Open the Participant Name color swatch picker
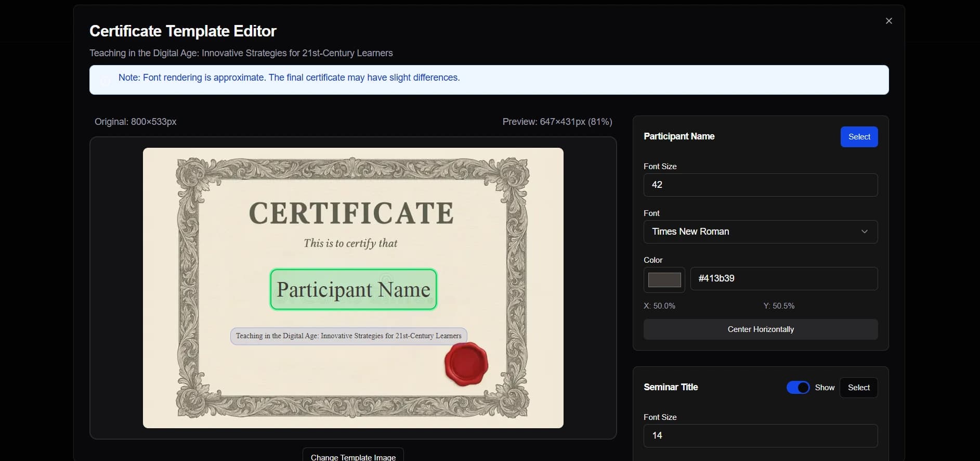Screen dimensions: 980x461 [x=664, y=279]
